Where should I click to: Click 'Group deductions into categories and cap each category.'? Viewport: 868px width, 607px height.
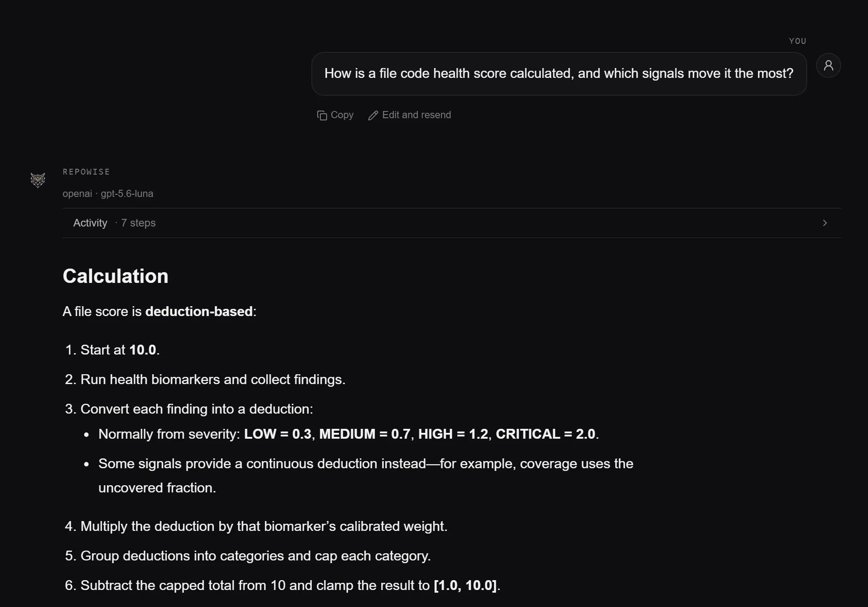coord(255,556)
